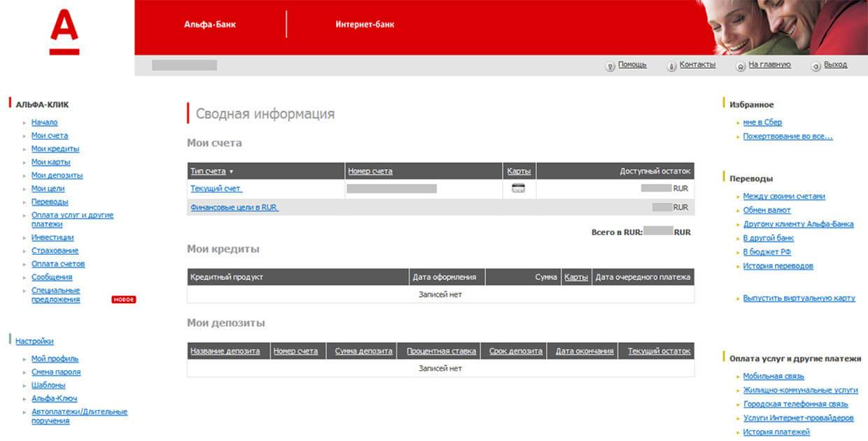868x441 pixels.
Task: Open Мои депозиты in left menu
Action: [x=57, y=176]
